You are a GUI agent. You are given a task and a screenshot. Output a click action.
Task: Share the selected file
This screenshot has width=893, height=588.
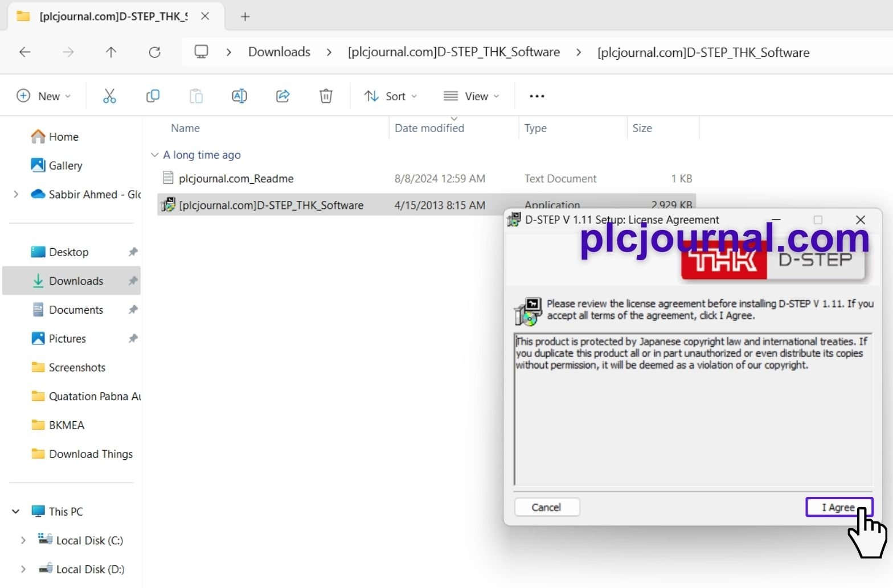282,96
